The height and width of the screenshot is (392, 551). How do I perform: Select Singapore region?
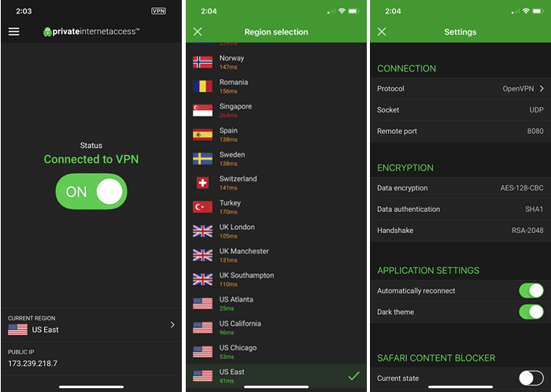(x=276, y=110)
